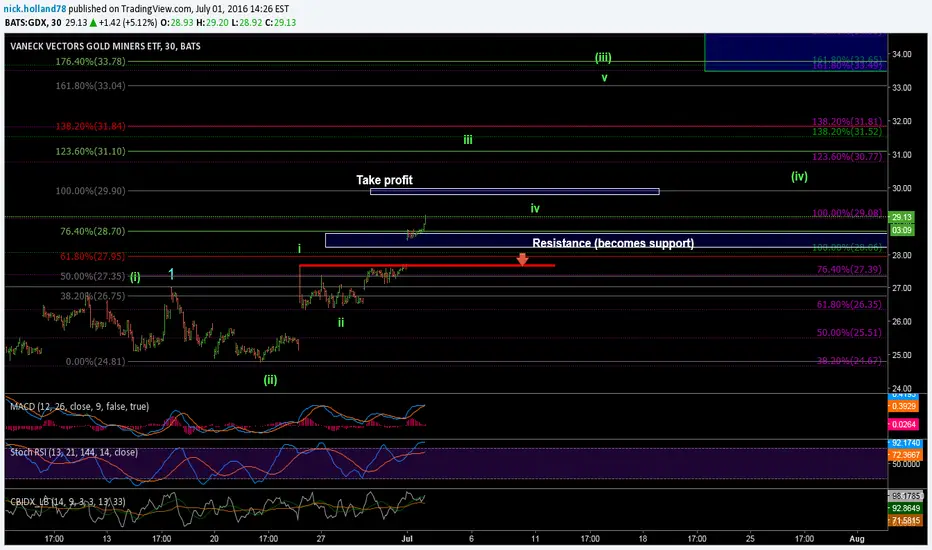Screen dimensions: 932x550
Task: Click the orange Stoch RSI value 72.3667
Action: click(x=905, y=455)
